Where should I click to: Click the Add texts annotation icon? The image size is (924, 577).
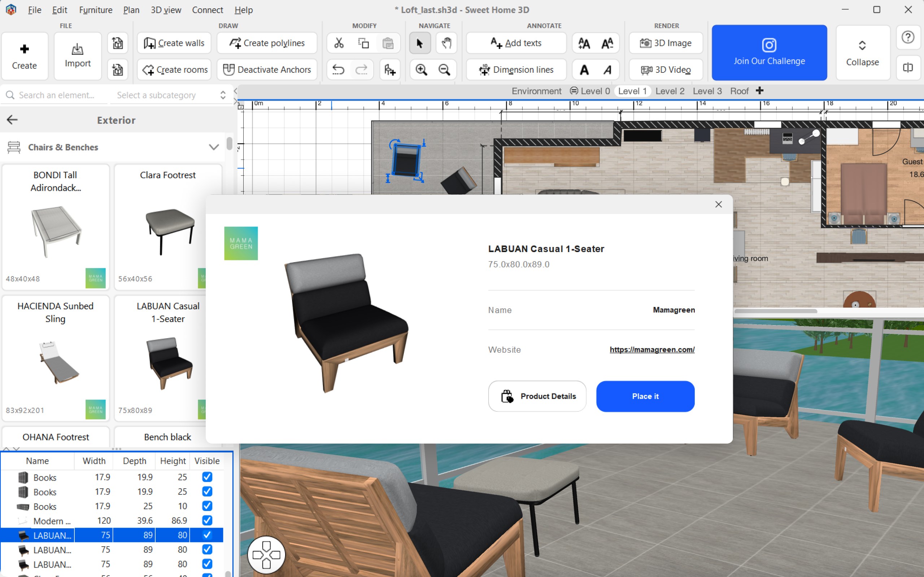tap(496, 43)
